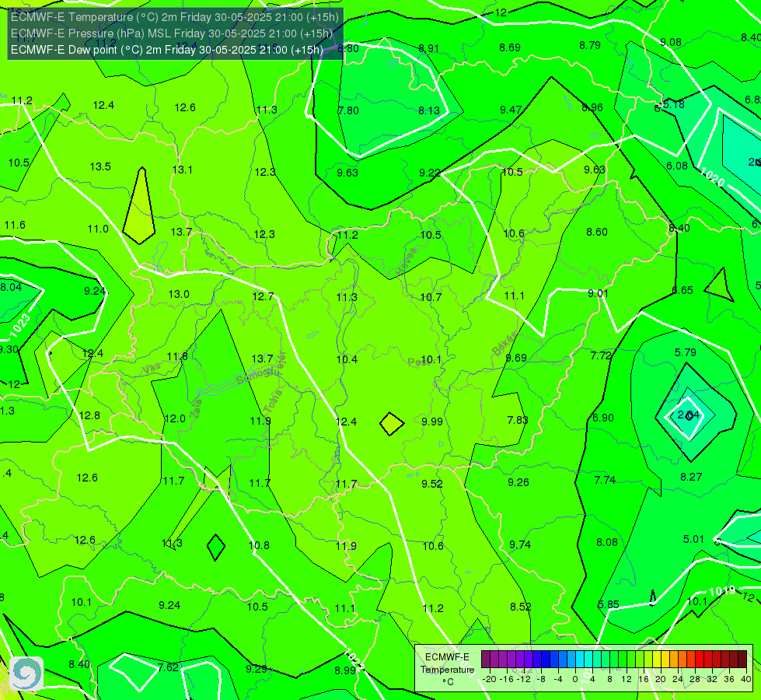The height and width of the screenshot is (700, 761).
Task: Click the 13.0 dew point value
Action: click(179, 294)
